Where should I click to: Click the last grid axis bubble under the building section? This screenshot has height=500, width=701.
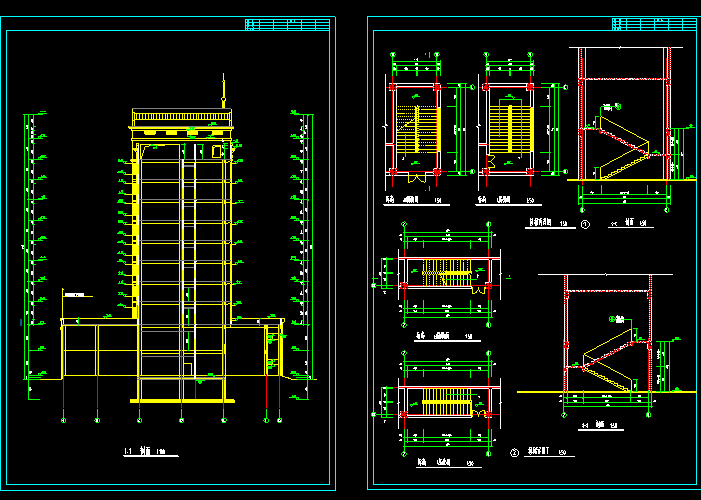(x=279, y=420)
